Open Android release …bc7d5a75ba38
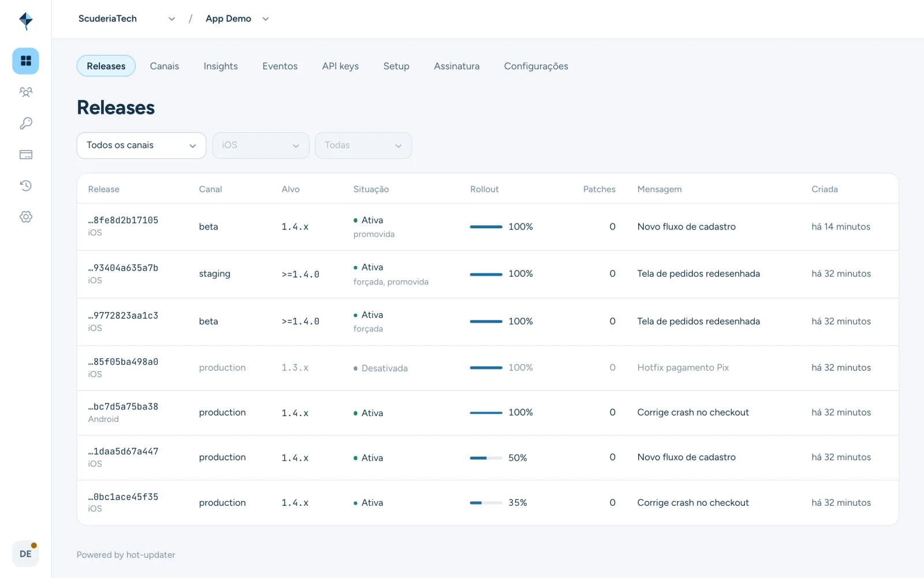924x578 pixels. tap(123, 406)
